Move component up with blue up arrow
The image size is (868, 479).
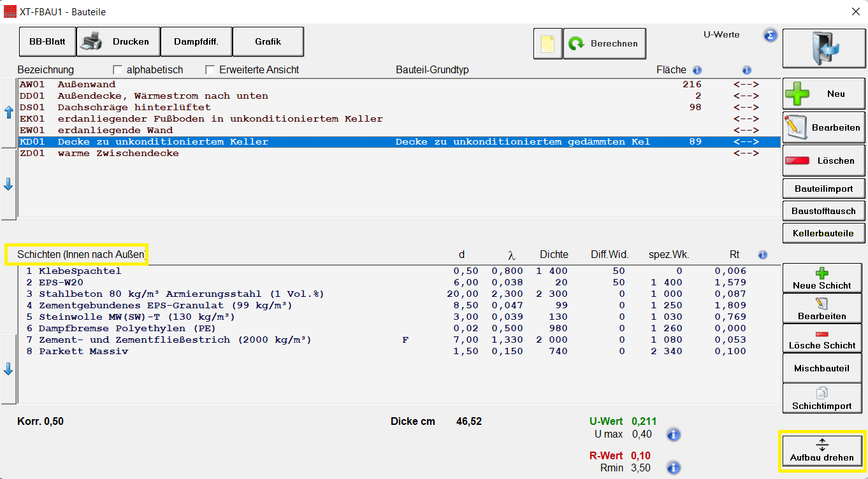(9, 113)
